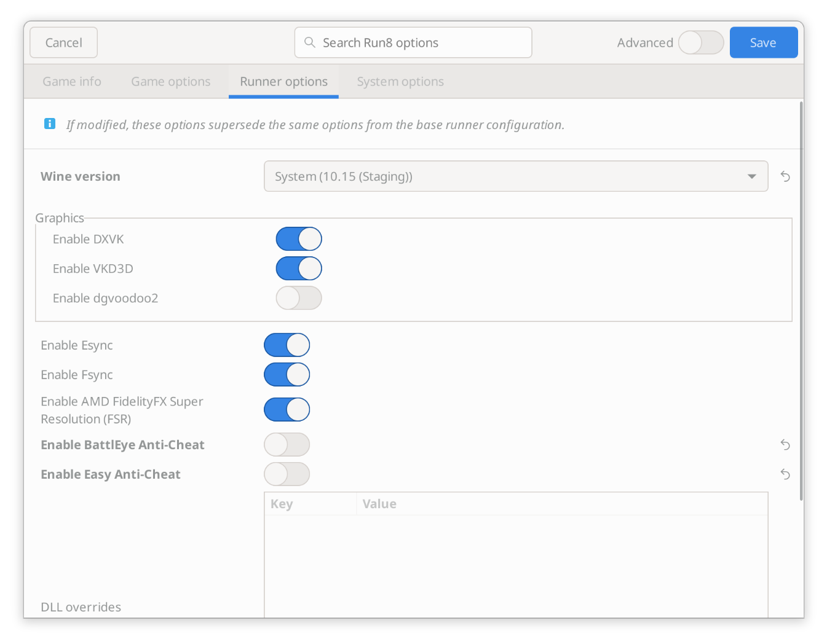The height and width of the screenshot is (644, 827).
Task: Enable the dgvoodoo2 toggle
Action: coord(299,298)
